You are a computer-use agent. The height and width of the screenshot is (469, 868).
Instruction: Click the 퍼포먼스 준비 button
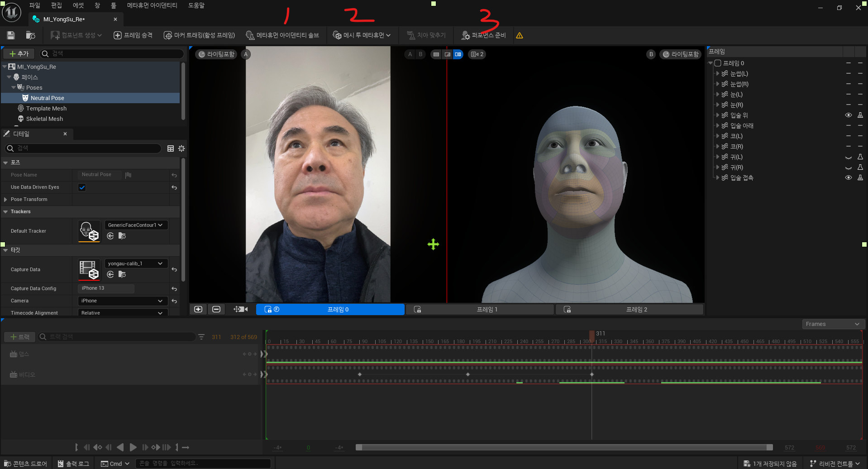[484, 35]
